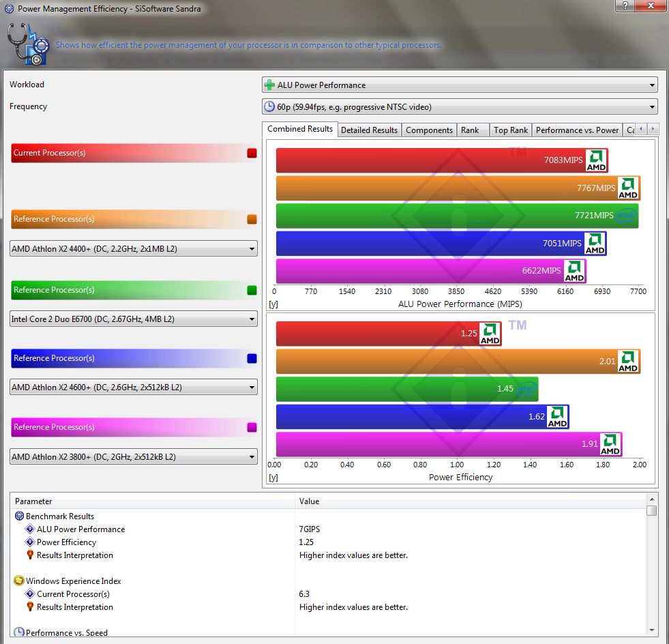669x644 pixels.
Task: Click AMD logo on 2.01 efficiency bar
Action: click(629, 362)
